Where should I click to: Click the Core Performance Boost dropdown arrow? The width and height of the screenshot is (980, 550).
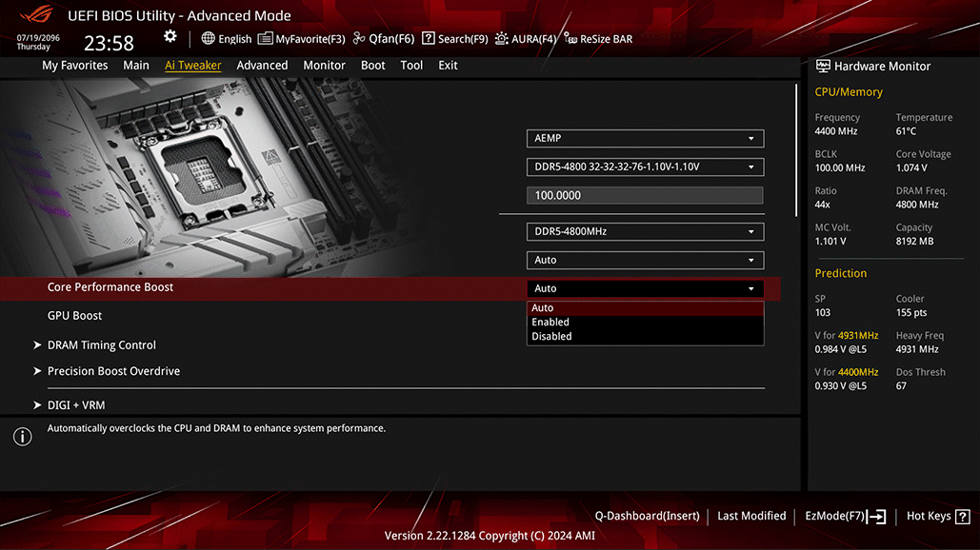click(x=751, y=289)
